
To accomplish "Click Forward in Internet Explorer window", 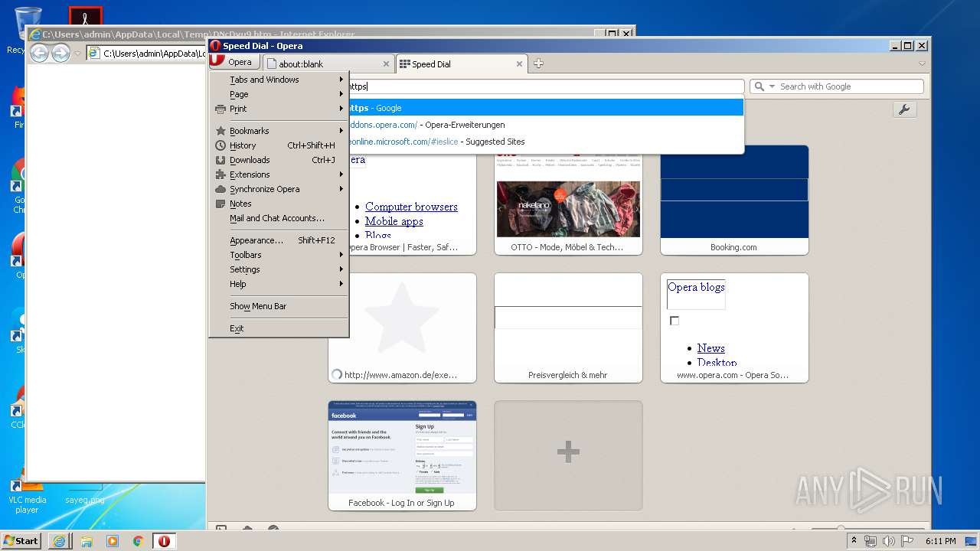I will [x=60, y=53].
